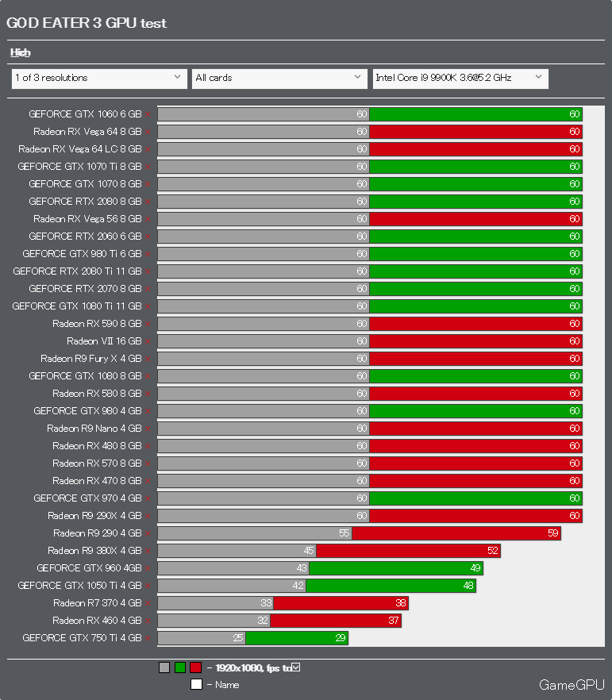Click the green bar showing 49 fps
The image size is (612, 700).
pyautogui.click(x=396, y=568)
